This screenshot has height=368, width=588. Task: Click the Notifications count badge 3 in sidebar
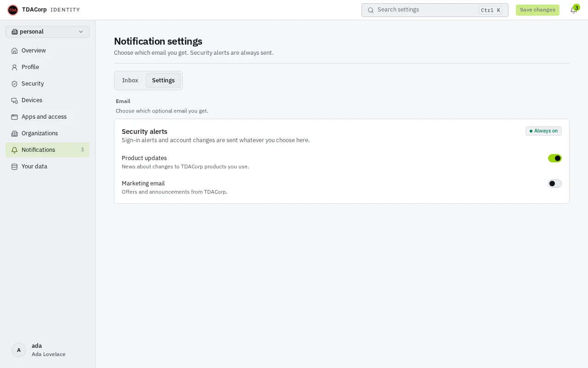tap(83, 150)
